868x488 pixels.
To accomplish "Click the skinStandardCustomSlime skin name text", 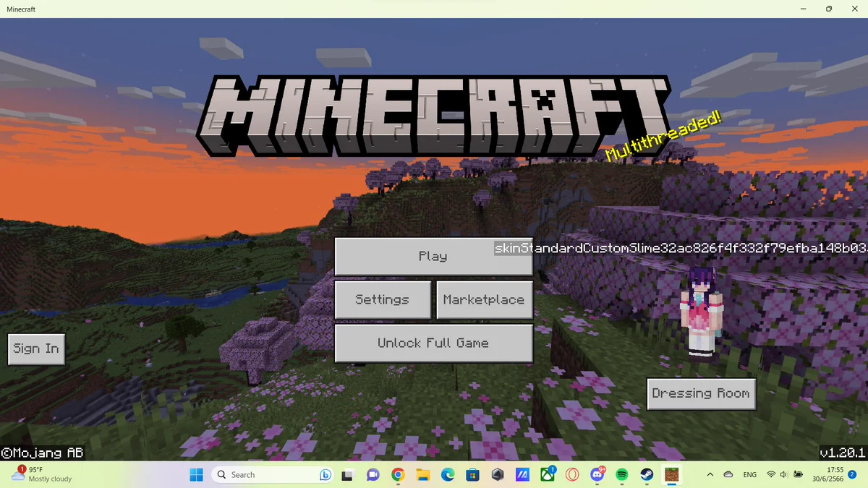I will point(680,248).
